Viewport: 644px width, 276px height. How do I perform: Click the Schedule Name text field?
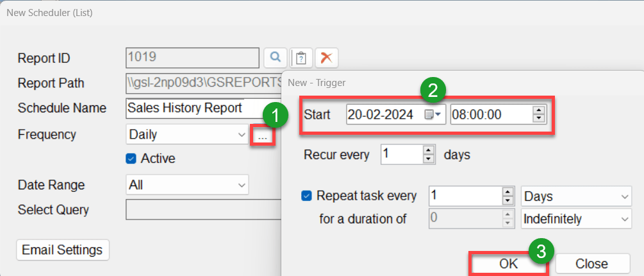(x=192, y=108)
